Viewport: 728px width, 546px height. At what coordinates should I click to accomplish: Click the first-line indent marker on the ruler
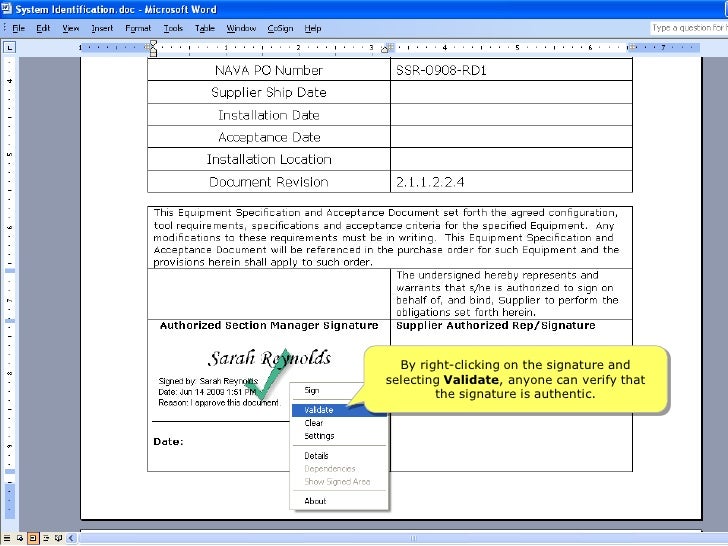coord(154,44)
